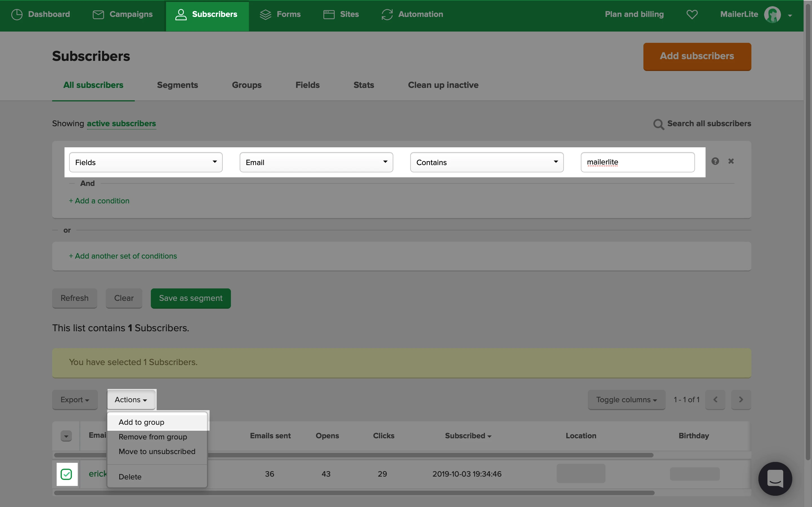812x507 pixels.
Task: Click the Dashboard clock icon
Action: pyautogui.click(x=17, y=14)
